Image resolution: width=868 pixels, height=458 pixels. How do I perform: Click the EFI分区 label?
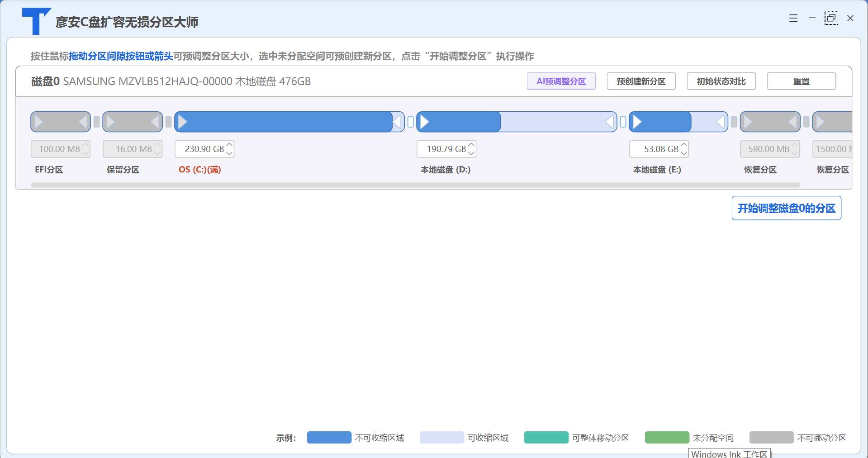(x=49, y=170)
